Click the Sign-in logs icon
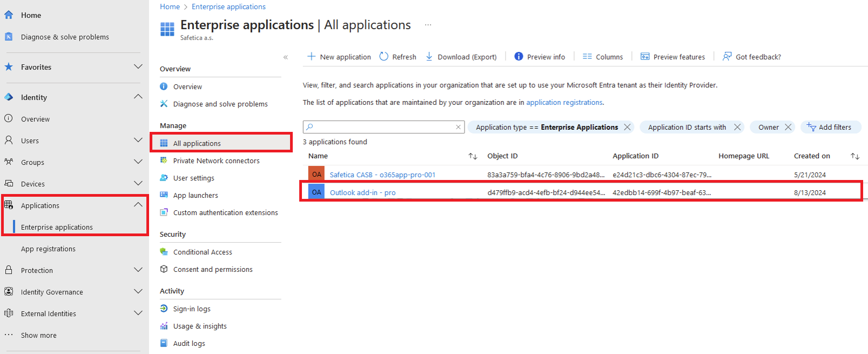Viewport: 868px width, 354px height. (164, 309)
